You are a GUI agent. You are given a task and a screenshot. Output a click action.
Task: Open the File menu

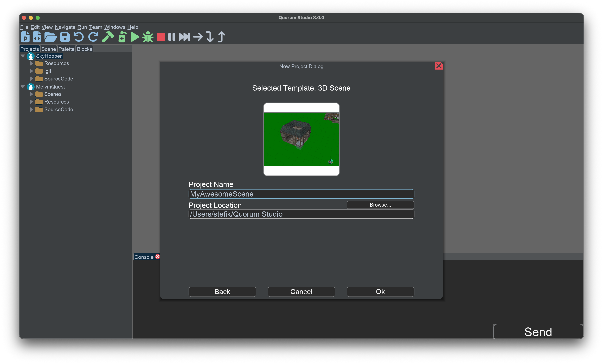pyautogui.click(x=24, y=27)
